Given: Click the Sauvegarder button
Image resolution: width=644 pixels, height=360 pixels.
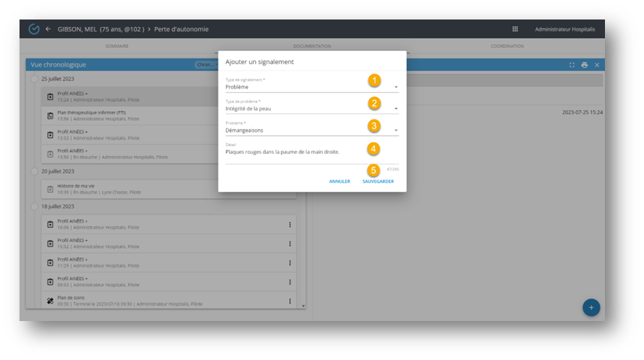Looking at the screenshot, I should 378,181.
